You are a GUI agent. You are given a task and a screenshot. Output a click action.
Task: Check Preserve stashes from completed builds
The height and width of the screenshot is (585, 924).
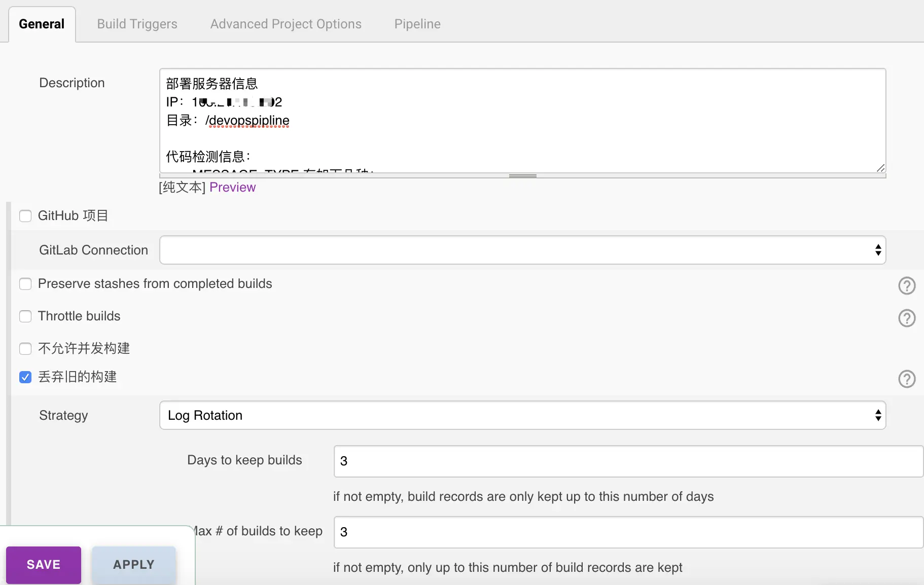tap(25, 284)
